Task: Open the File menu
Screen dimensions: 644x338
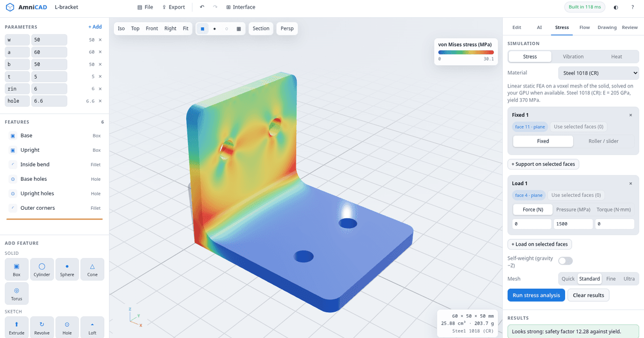Action: pos(145,7)
